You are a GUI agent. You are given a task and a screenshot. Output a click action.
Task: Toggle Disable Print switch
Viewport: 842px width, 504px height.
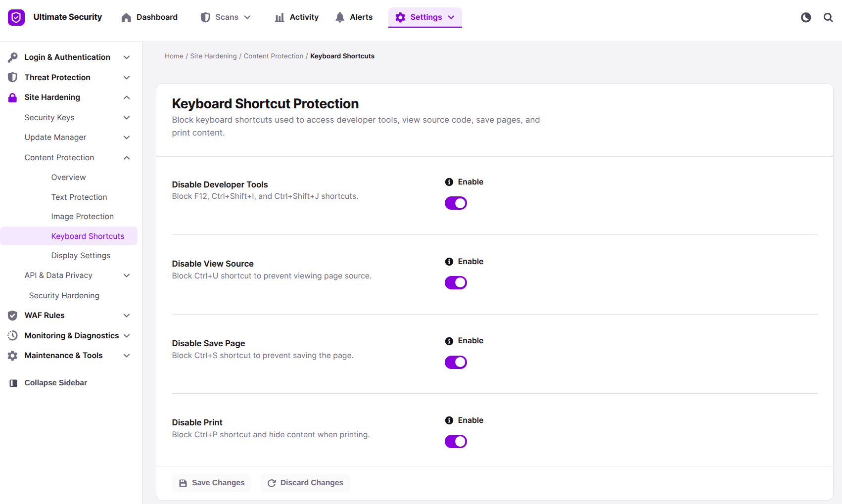tap(456, 441)
